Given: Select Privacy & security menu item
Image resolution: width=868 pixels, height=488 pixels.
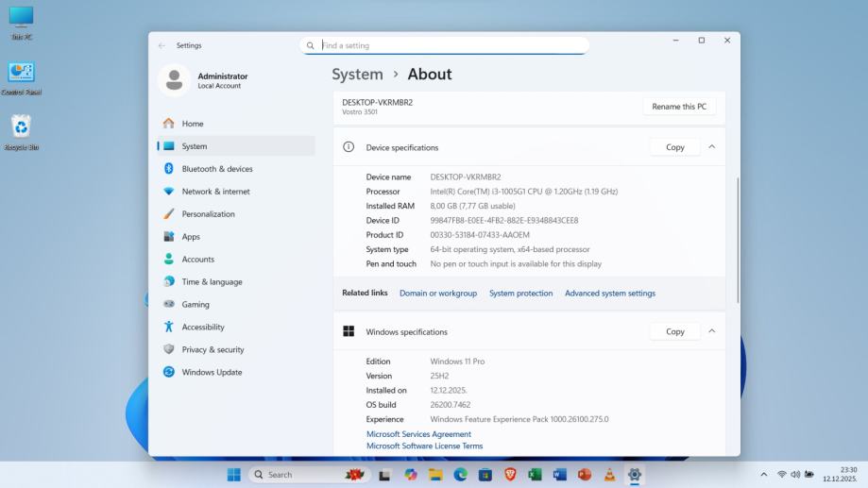Looking at the screenshot, I should click(x=213, y=349).
